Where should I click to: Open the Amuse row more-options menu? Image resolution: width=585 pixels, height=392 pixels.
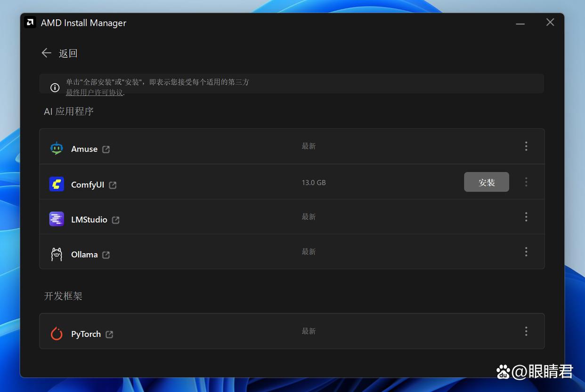tap(526, 146)
